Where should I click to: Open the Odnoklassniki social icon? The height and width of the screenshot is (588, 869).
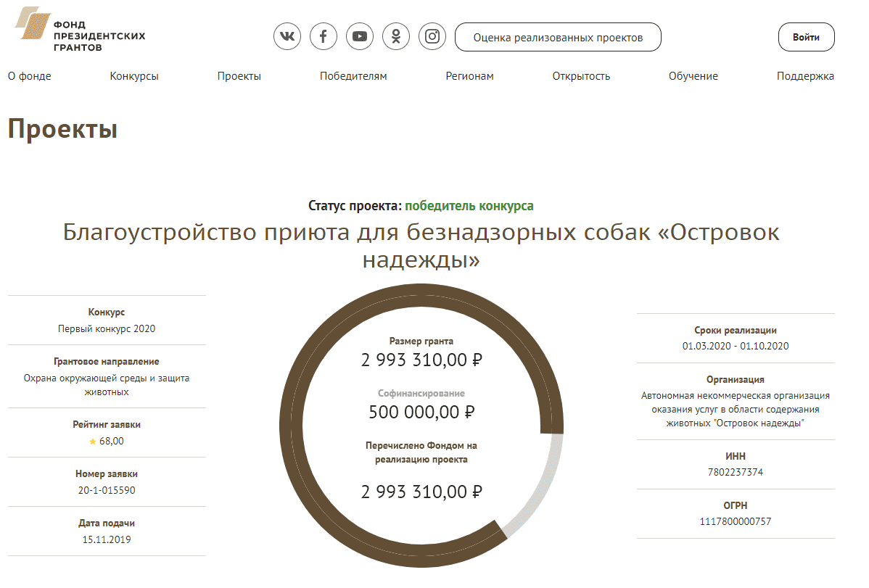click(x=396, y=36)
